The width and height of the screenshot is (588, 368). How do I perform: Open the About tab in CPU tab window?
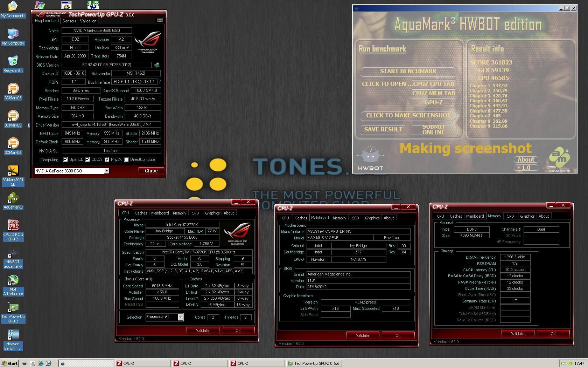[229, 213]
